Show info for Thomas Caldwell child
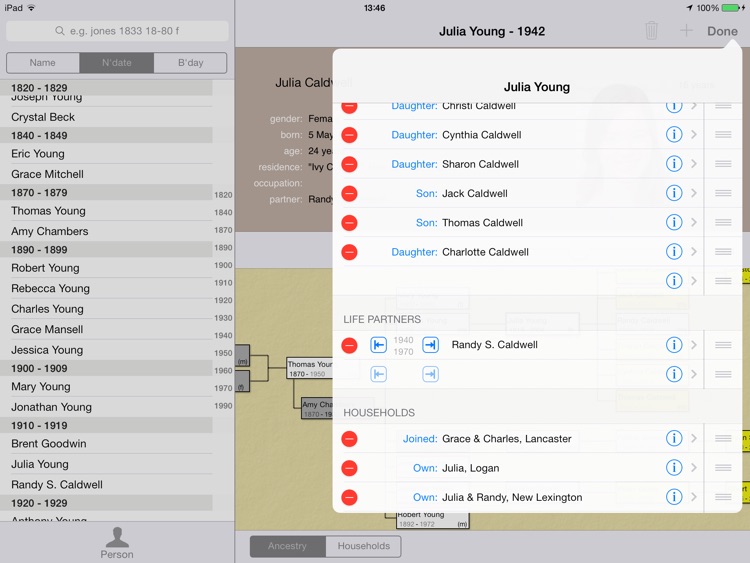The width and height of the screenshot is (750, 563). [673, 222]
